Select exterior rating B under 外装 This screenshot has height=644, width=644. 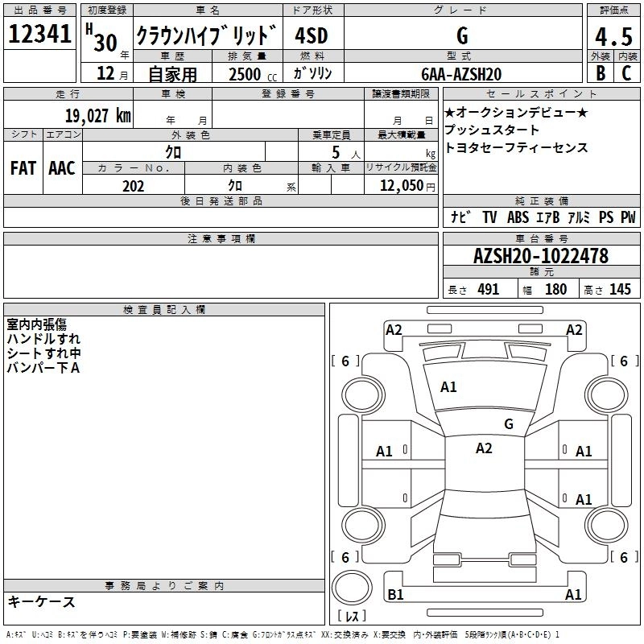pyautogui.click(x=601, y=73)
